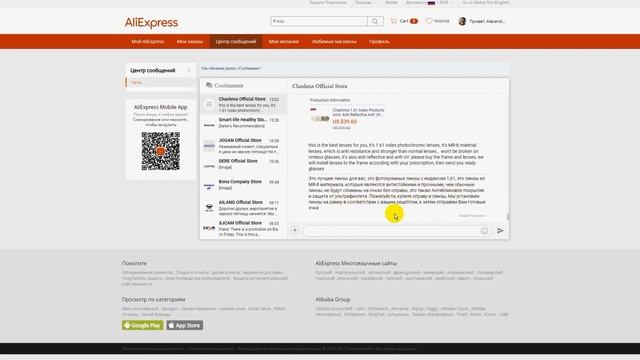This screenshot has width=640, height=360.
Task: Select the Центр сообщений tab
Action: (236, 42)
